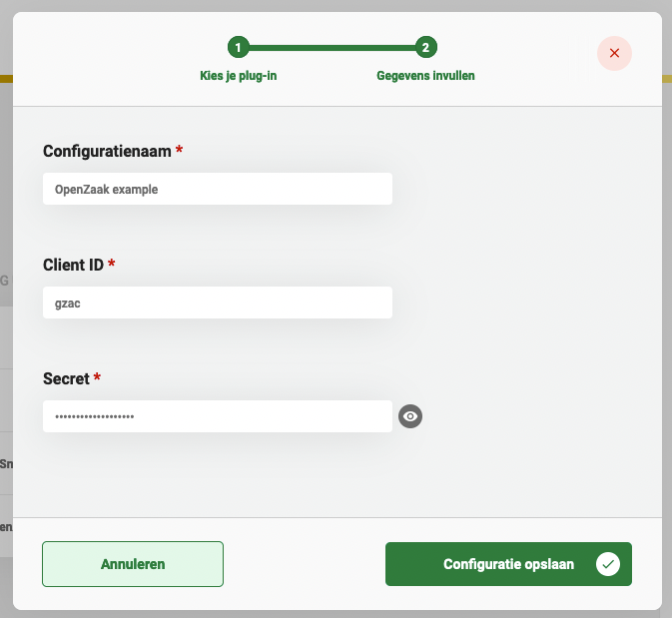Focus the Secret password field
Image resolution: width=672 pixels, height=618 pixels.
(217, 416)
